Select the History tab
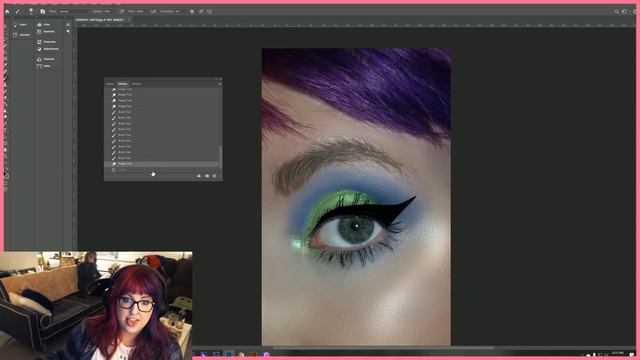Screen dimensions: 640x360 tap(122, 84)
